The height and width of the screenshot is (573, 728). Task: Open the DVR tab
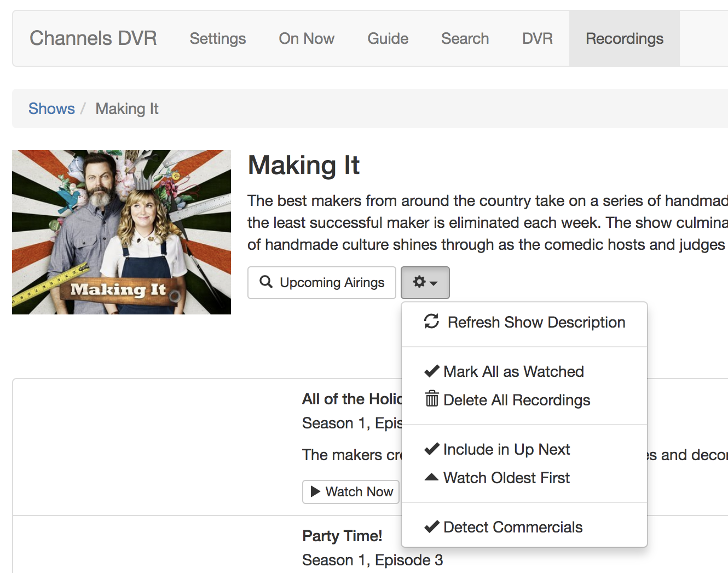click(x=538, y=38)
